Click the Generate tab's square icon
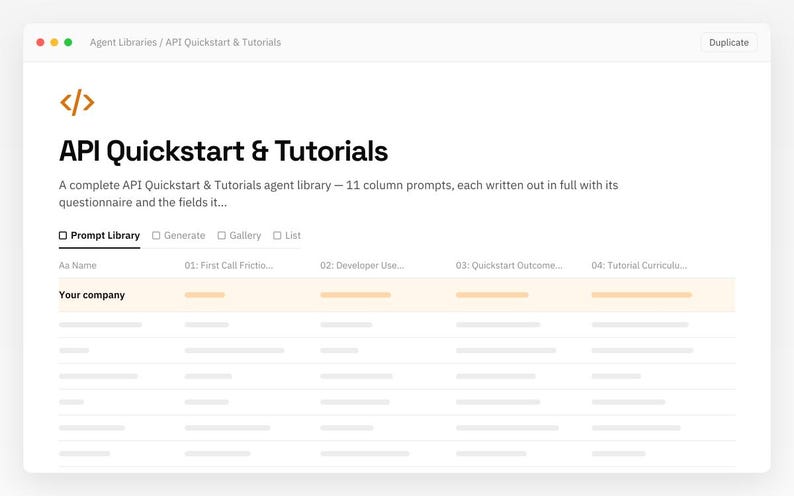The image size is (794, 496). click(x=156, y=235)
